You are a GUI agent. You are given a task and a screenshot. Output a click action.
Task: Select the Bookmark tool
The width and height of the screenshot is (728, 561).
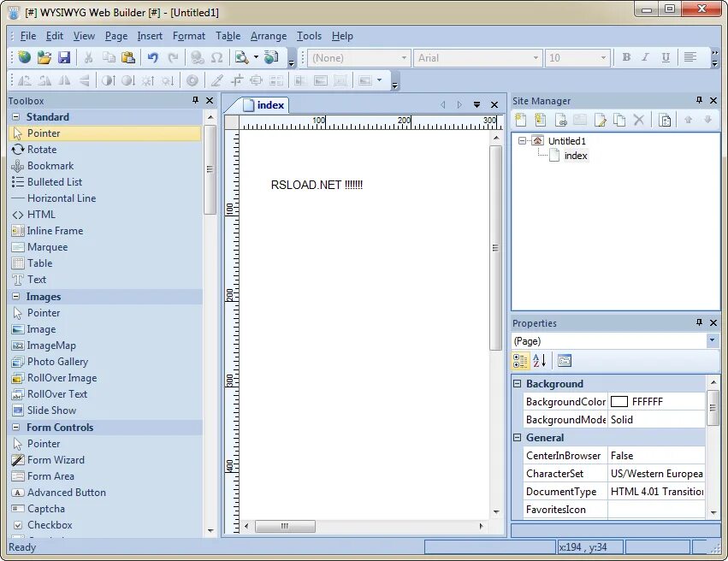pos(105,166)
